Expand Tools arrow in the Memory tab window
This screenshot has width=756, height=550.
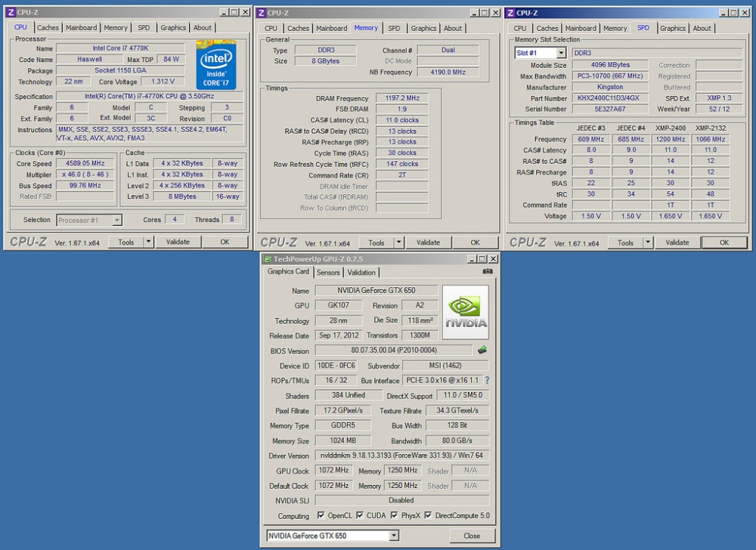[x=398, y=243]
